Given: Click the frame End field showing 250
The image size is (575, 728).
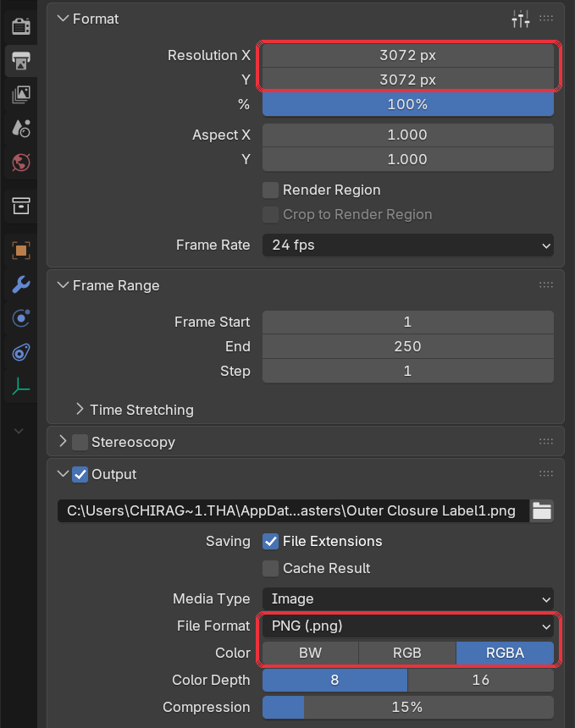Looking at the screenshot, I should click(408, 346).
